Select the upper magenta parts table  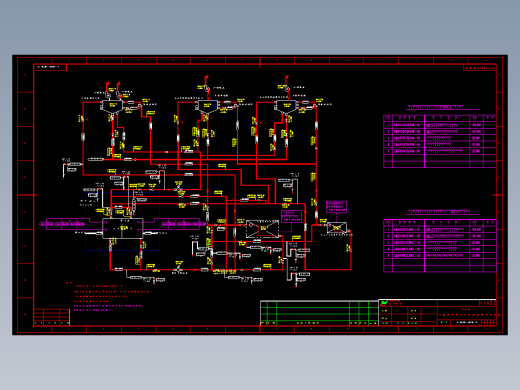pyautogui.click(x=440, y=141)
